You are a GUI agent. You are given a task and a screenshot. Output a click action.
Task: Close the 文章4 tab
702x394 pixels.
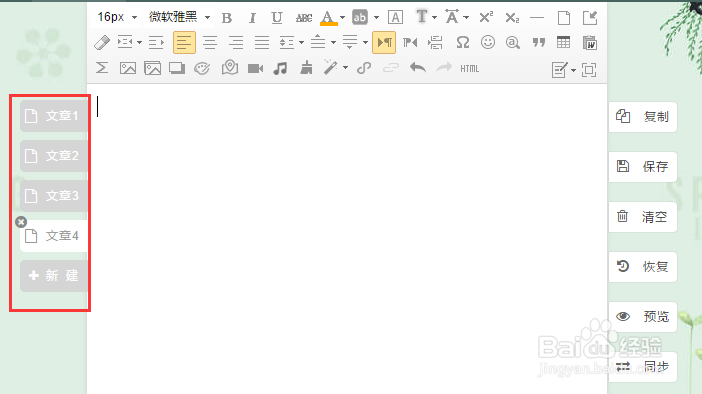[x=21, y=222]
